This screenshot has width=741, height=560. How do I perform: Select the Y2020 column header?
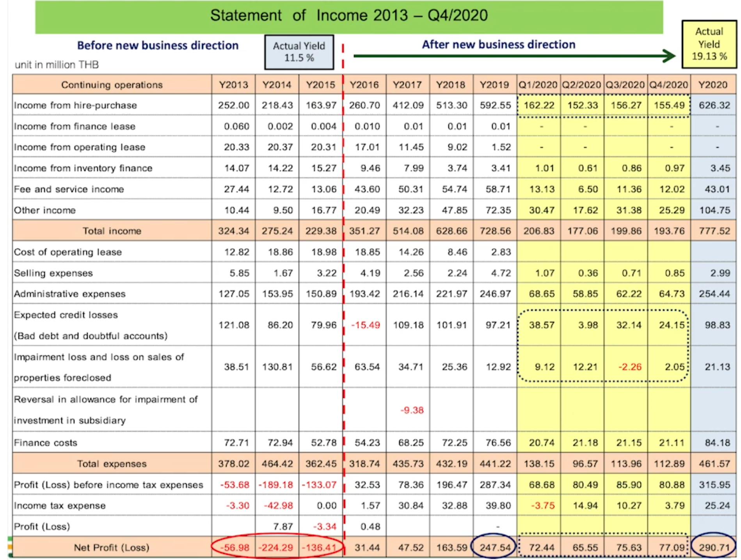[x=713, y=85]
